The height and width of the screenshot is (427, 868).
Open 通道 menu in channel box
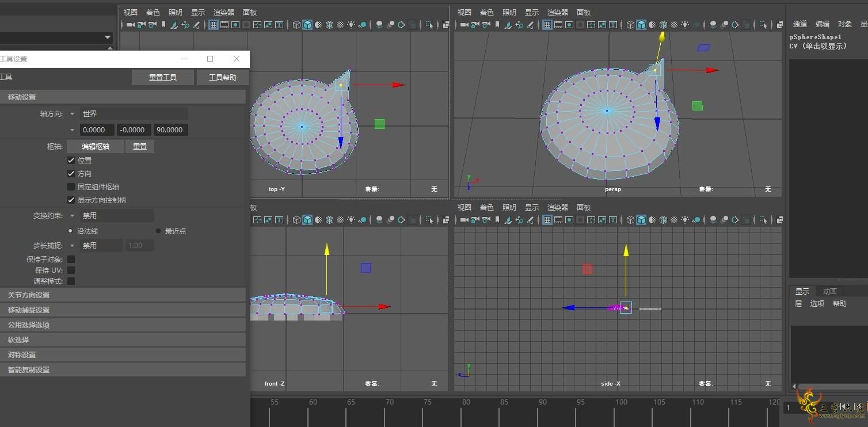tap(800, 24)
